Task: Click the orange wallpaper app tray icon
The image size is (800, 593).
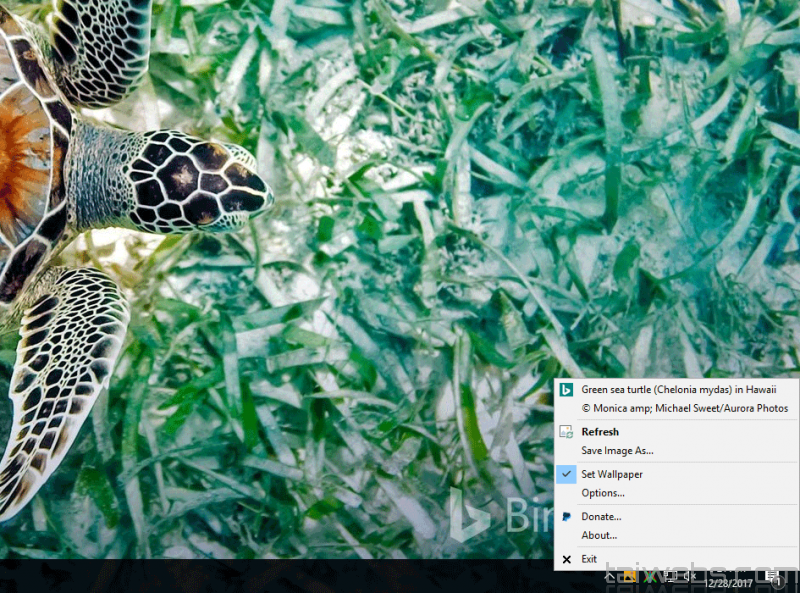Action: pos(629,576)
